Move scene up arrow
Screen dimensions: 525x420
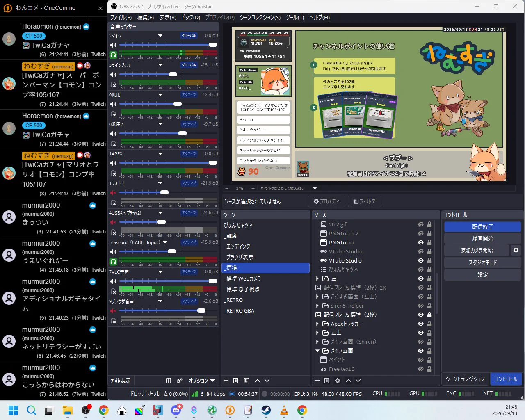tap(257, 381)
